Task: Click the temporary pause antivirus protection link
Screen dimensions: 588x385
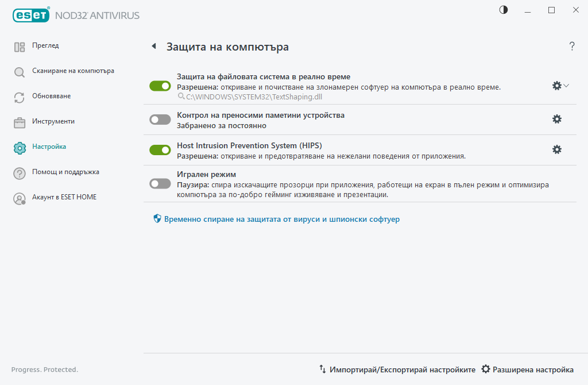Action: (x=281, y=219)
